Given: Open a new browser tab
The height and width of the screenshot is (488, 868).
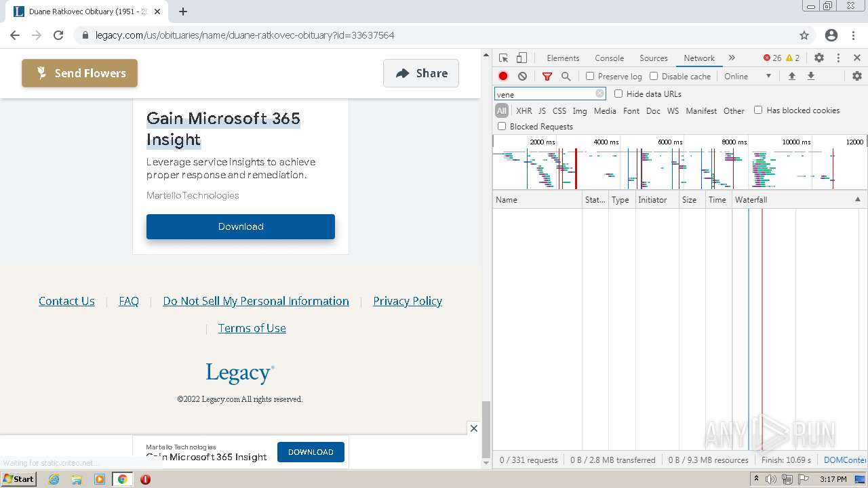Looking at the screenshot, I should 183,12.
